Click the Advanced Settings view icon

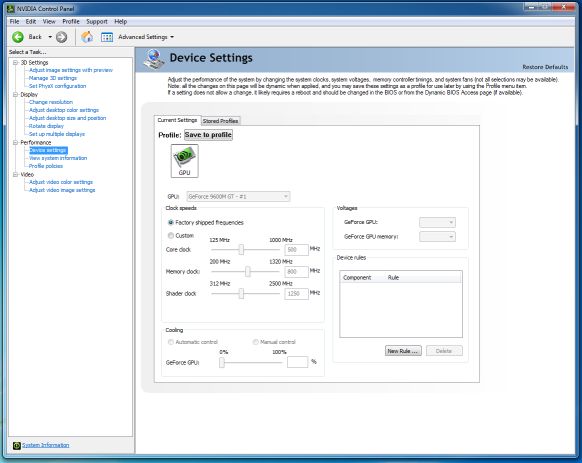tap(107, 37)
